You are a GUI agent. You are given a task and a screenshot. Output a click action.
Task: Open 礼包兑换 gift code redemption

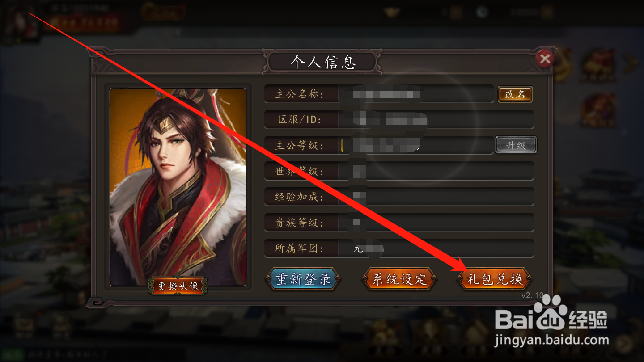pos(494,279)
